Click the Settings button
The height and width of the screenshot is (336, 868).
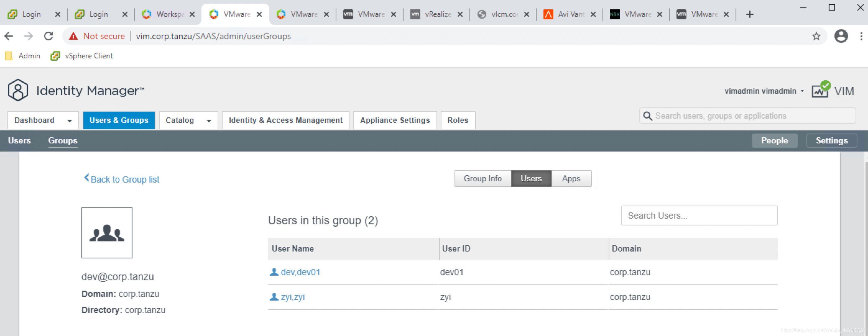coord(831,140)
